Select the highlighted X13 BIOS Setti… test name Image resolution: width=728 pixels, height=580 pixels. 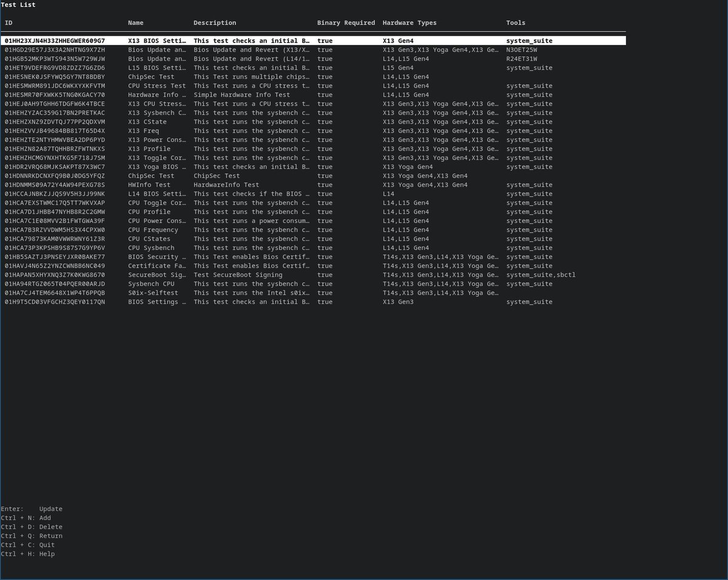[157, 41]
